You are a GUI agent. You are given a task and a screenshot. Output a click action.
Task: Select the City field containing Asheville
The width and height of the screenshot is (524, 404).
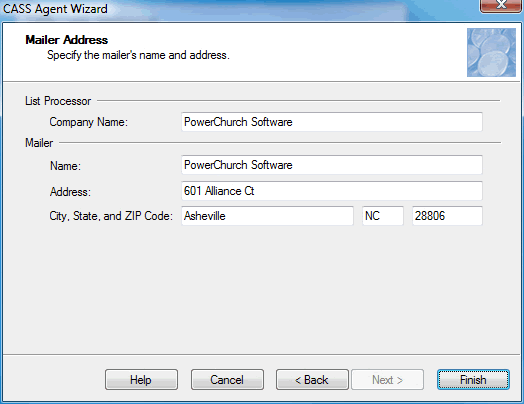click(267, 216)
